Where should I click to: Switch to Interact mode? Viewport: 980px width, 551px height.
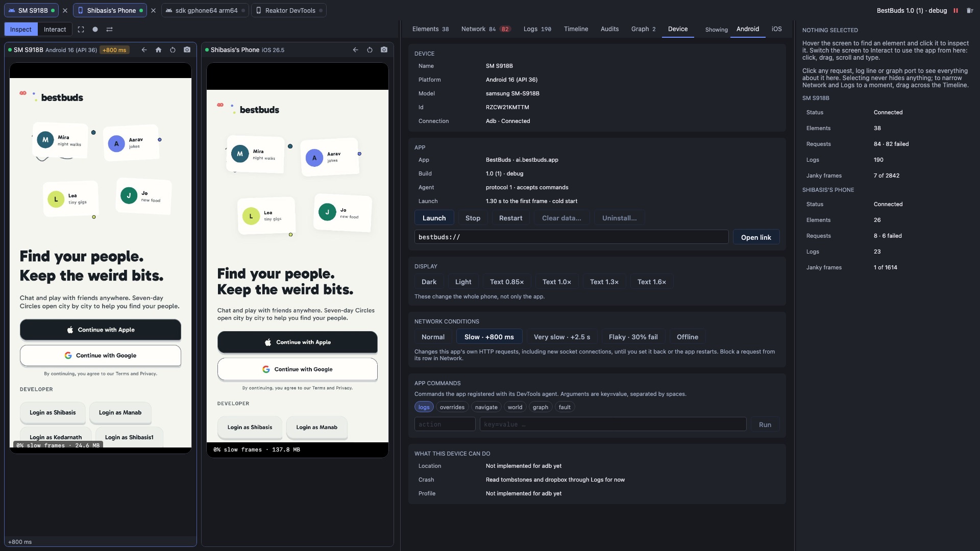55,30
